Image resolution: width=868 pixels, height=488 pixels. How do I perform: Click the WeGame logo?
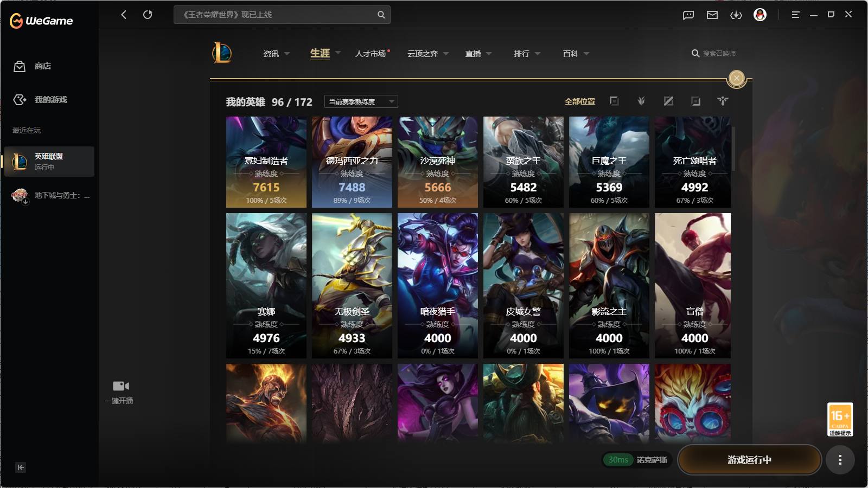(x=41, y=21)
